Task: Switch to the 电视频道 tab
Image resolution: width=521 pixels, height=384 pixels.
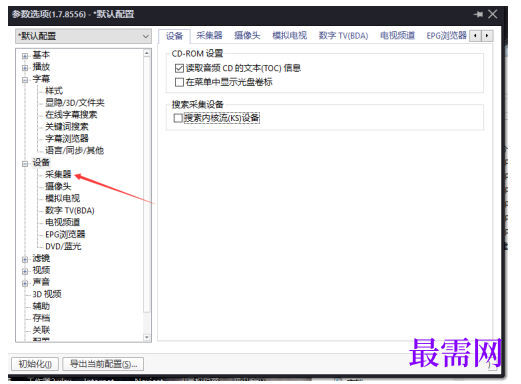Action: [397, 35]
